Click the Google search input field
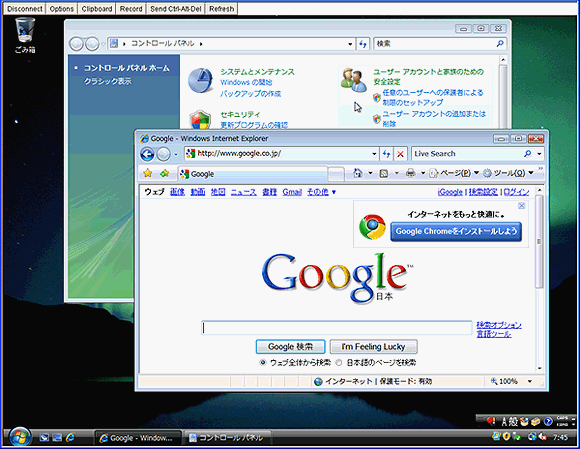 (x=337, y=328)
